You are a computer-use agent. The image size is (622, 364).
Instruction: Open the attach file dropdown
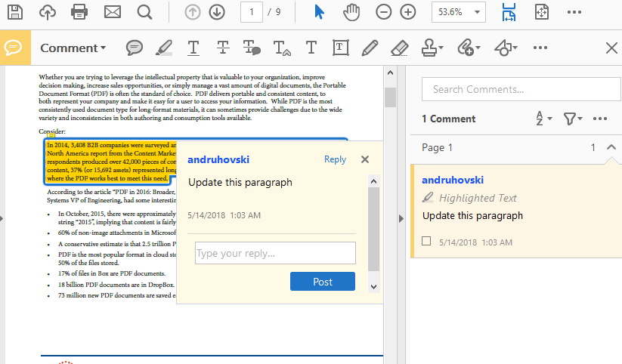[x=469, y=48]
